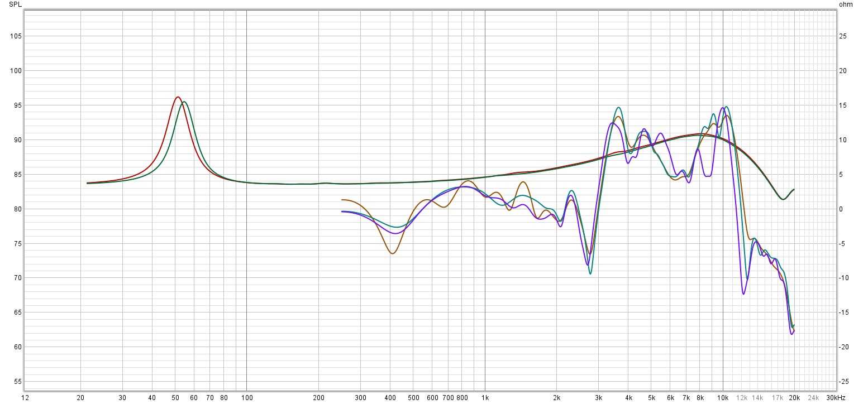Click the 400 Hz frequency axis label
This screenshot has width=868, height=404.
tap(390, 398)
